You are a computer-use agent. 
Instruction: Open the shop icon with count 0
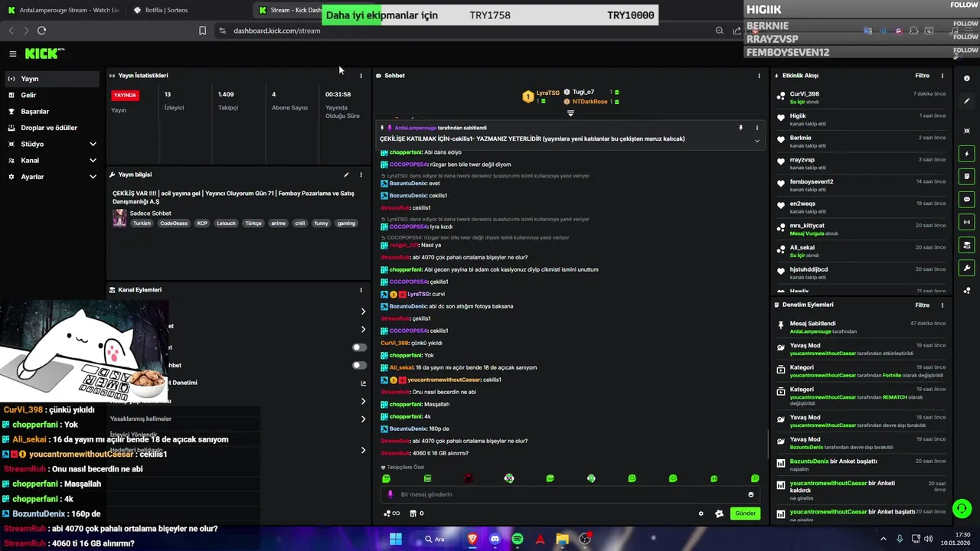tap(416, 514)
